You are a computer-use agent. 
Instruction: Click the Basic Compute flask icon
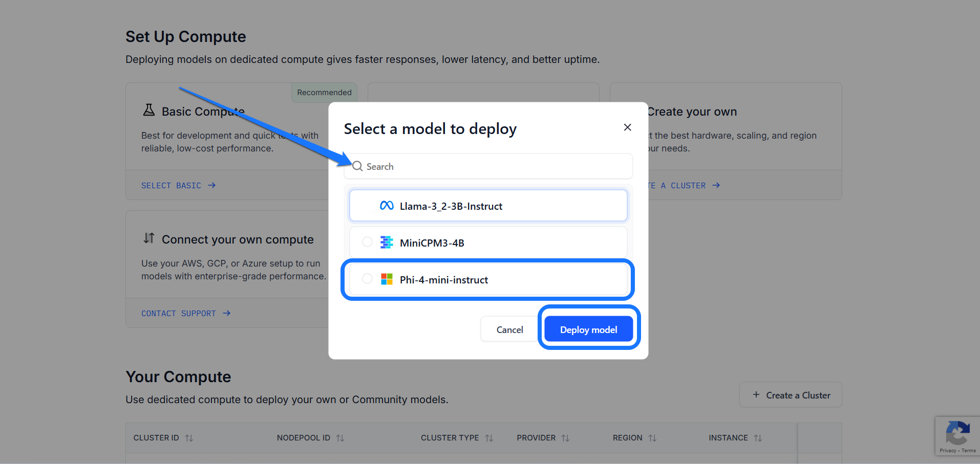pyautogui.click(x=149, y=110)
